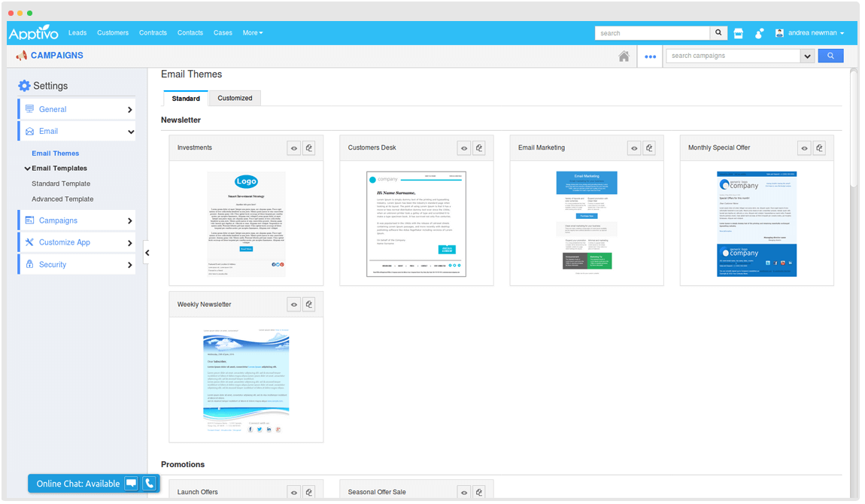Open the Standard Template link
865x504 pixels.
tap(61, 184)
